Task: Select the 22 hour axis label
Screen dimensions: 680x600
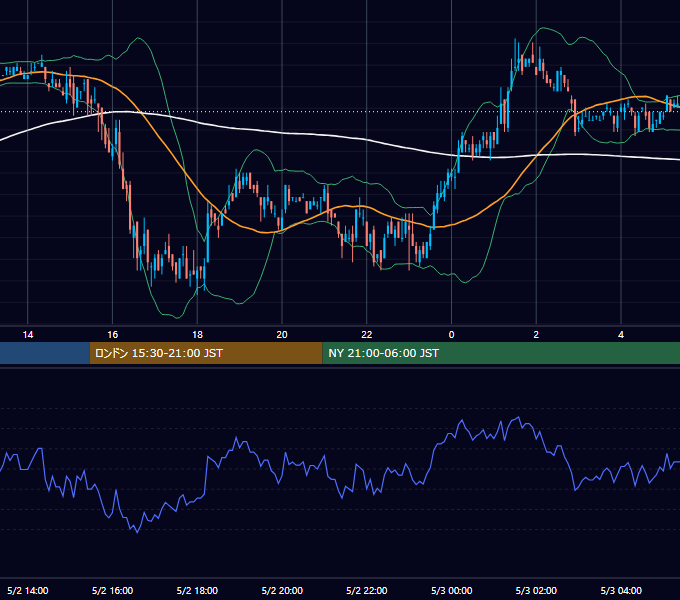Action: click(x=367, y=335)
